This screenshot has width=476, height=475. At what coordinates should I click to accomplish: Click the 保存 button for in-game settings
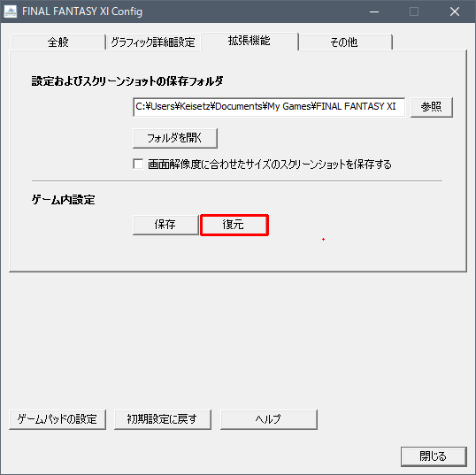pyautogui.click(x=165, y=225)
